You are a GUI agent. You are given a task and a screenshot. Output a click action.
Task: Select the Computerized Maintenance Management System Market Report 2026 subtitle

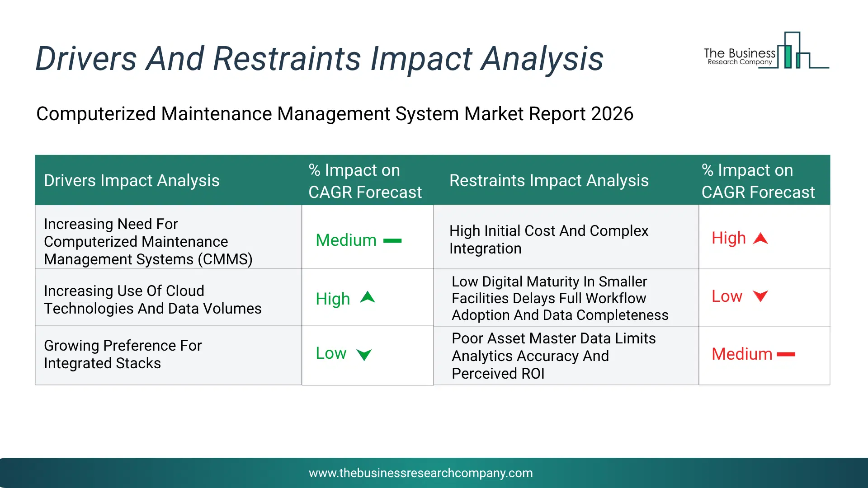click(335, 114)
